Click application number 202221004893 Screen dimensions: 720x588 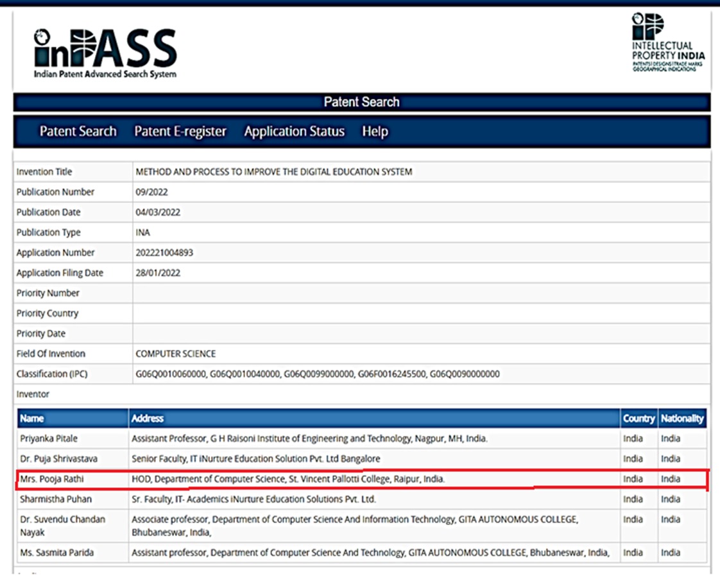[x=164, y=253]
